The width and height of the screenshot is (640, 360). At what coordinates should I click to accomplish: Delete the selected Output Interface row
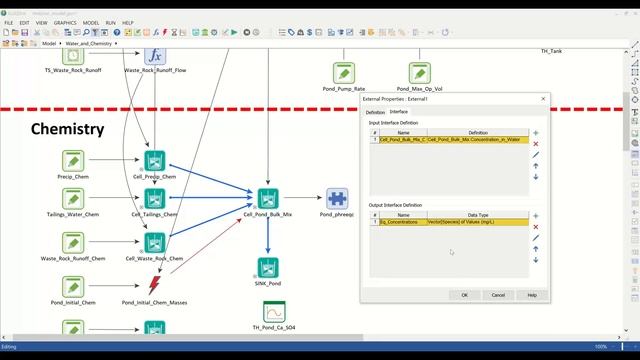[x=536, y=227]
